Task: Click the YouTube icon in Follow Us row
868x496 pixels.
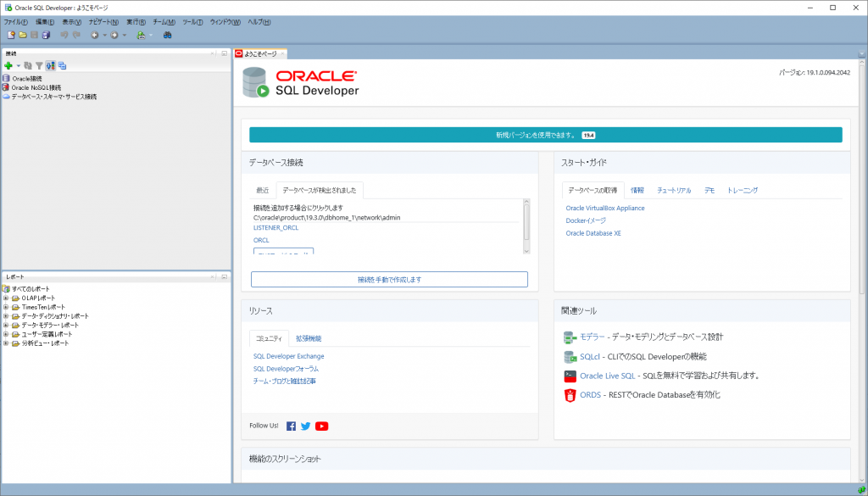Action: [321, 426]
